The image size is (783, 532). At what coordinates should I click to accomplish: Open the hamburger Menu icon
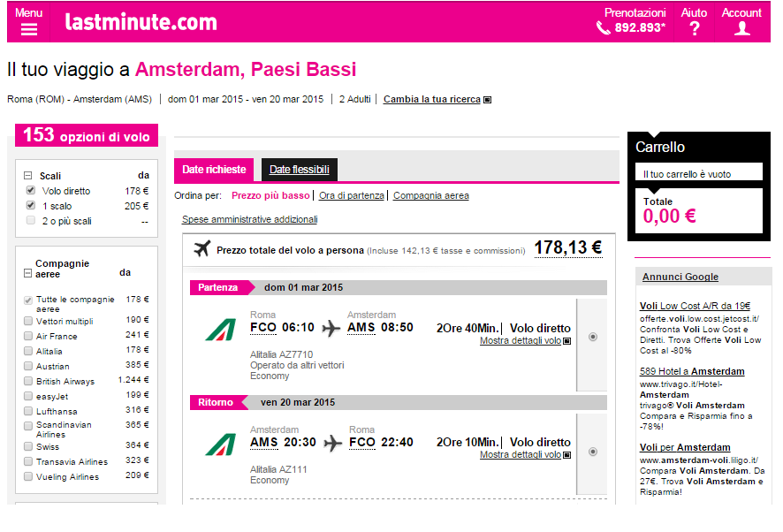(29, 29)
